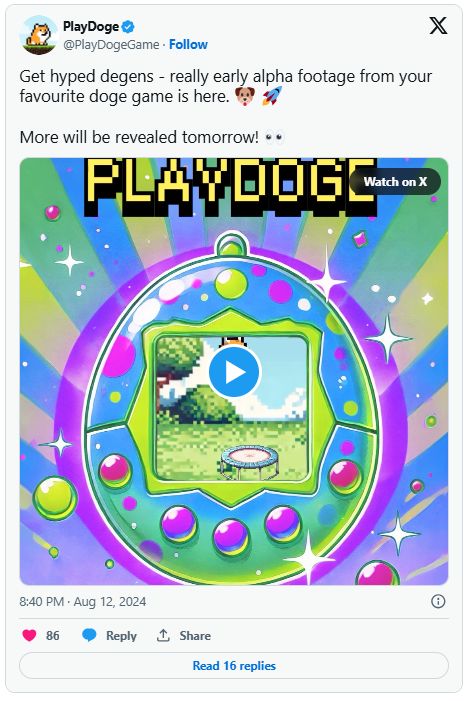The height and width of the screenshot is (701, 471).
Task: Open the X logo in tweet corner
Action: coord(438,25)
